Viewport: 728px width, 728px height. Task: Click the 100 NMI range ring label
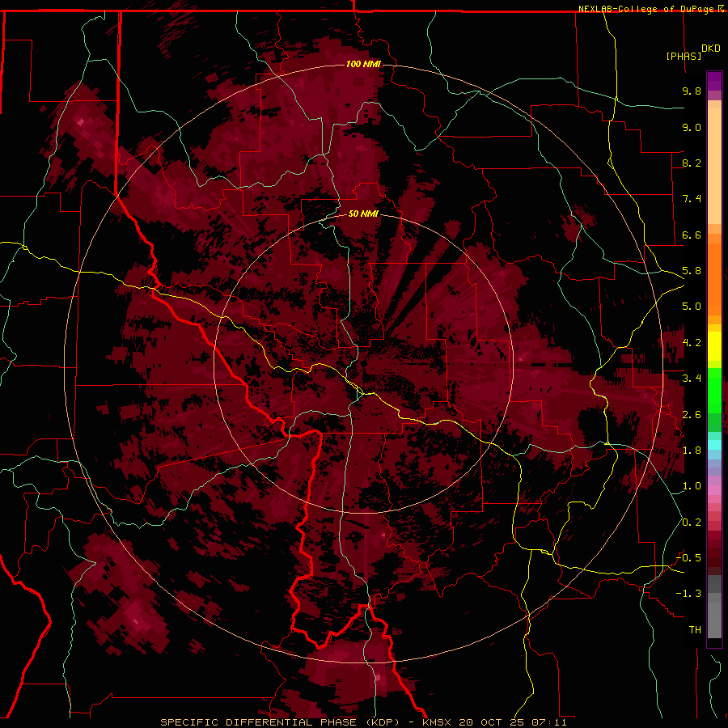(363, 64)
